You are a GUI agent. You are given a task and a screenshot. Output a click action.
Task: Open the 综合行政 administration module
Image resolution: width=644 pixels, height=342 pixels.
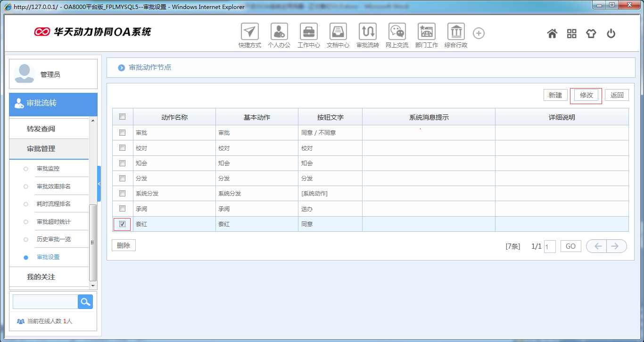[x=455, y=33]
